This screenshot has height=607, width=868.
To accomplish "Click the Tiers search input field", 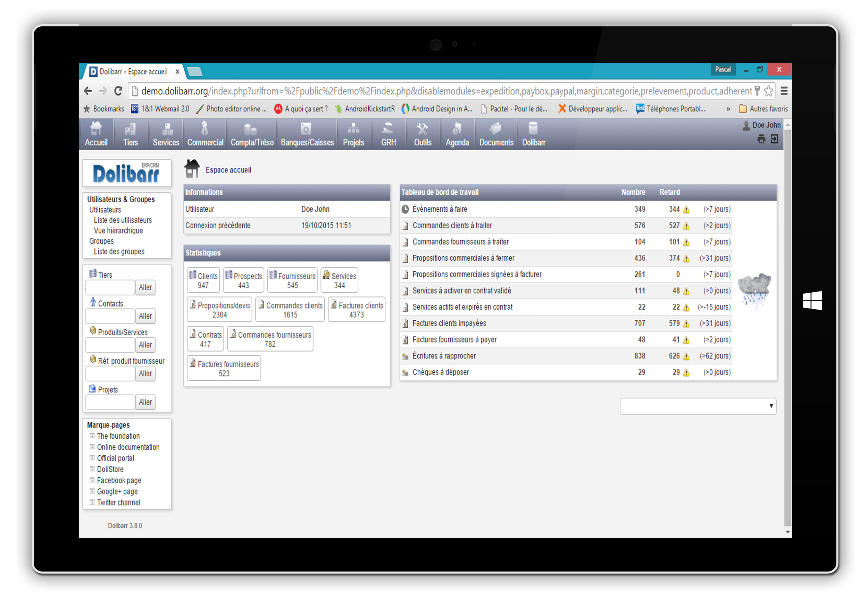I will [x=110, y=287].
